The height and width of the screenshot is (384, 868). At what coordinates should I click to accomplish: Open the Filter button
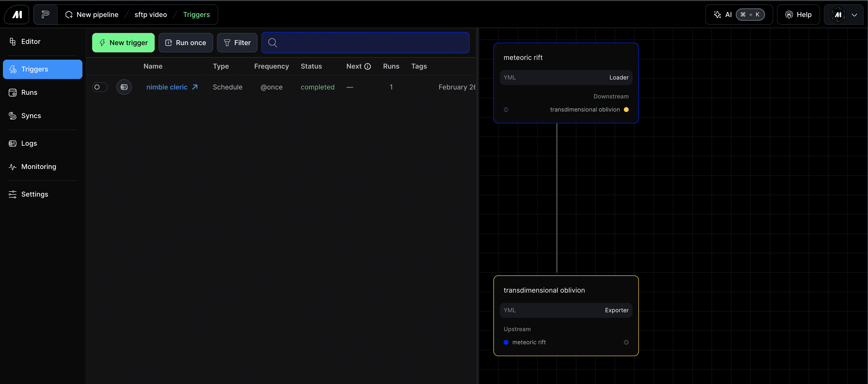[x=237, y=42]
